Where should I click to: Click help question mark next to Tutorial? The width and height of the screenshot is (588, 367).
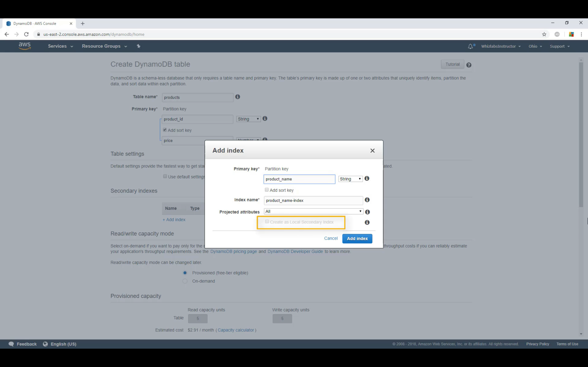coord(469,65)
